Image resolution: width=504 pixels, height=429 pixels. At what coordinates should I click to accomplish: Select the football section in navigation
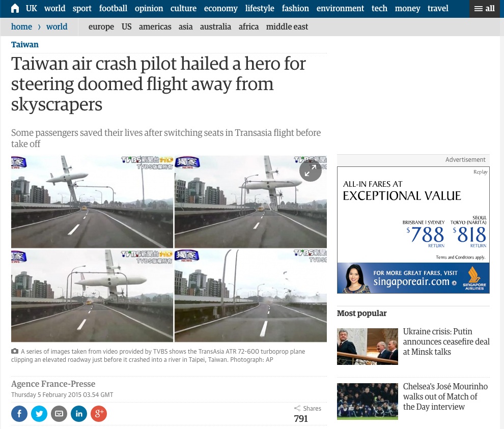click(x=113, y=8)
